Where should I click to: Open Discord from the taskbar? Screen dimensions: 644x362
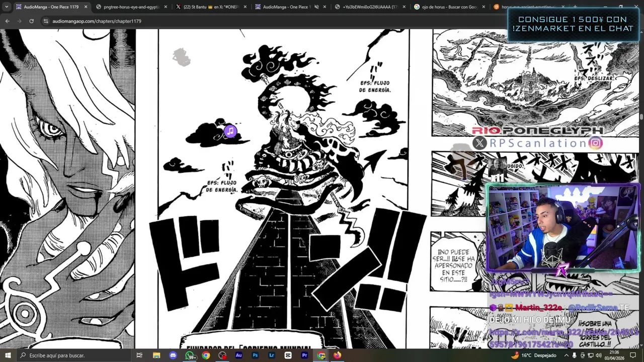(173, 355)
